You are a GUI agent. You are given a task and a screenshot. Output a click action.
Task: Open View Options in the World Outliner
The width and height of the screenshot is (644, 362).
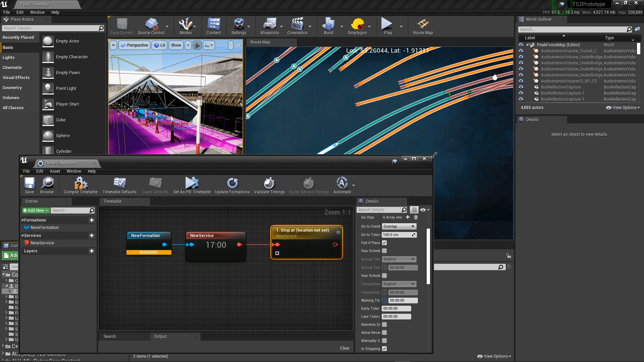tap(623, 108)
